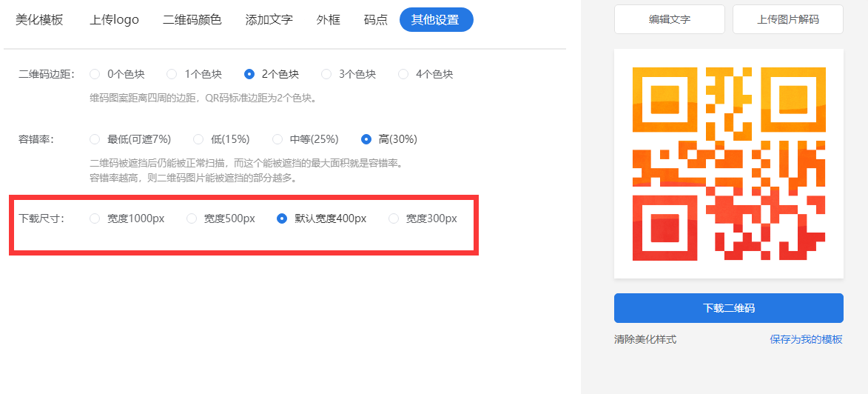
Task: Choose 1个色块 margin option
Action: coord(195,74)
